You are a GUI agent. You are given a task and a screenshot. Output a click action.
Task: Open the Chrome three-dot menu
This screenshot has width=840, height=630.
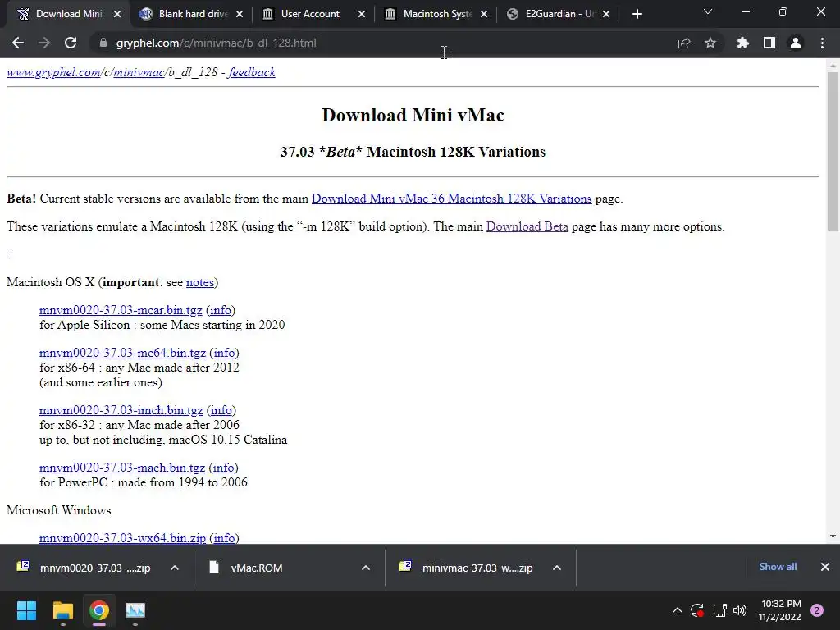(822, 43)
